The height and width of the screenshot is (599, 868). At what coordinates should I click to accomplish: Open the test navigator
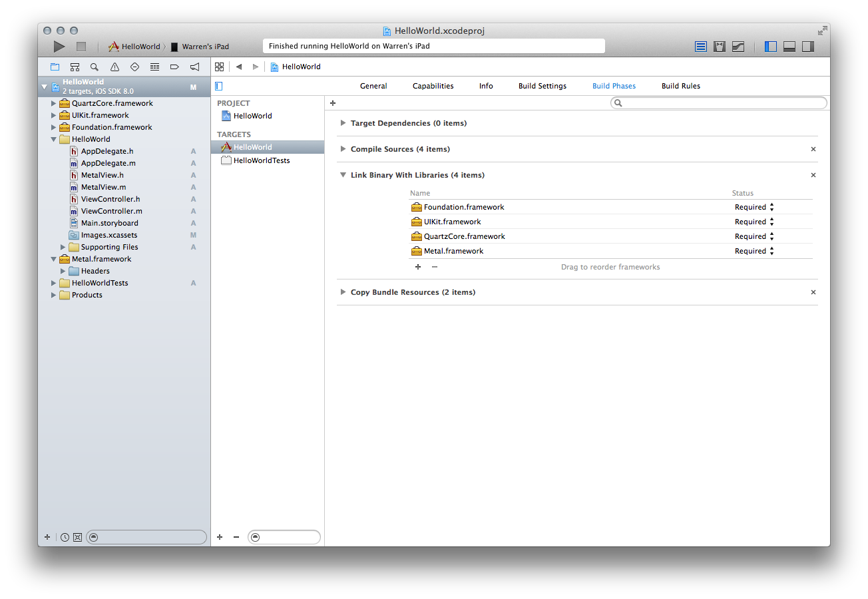click(x=134, y=67)
